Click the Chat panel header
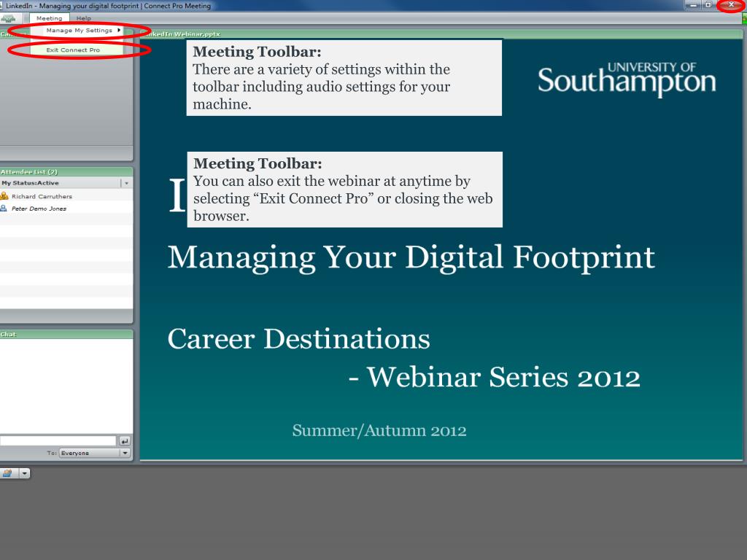The image size is (747, 560). tap(66, 334)
